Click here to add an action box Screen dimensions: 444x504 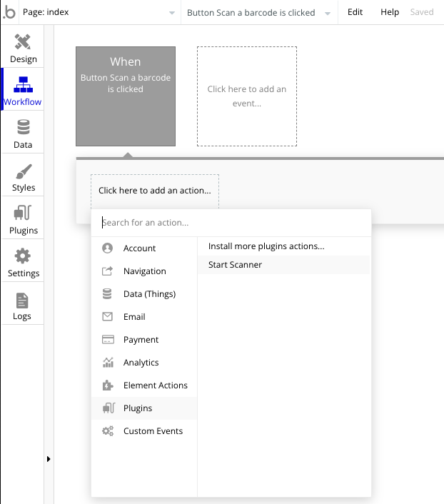click(x=155, y=191)
